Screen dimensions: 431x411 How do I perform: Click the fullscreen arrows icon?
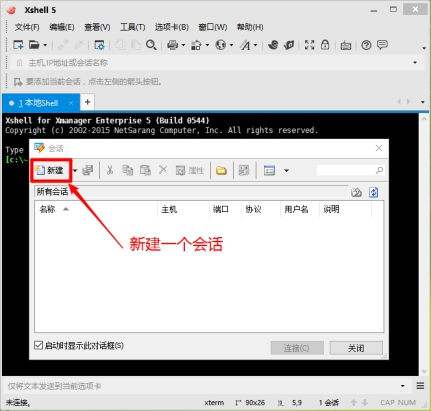point(309,45)
